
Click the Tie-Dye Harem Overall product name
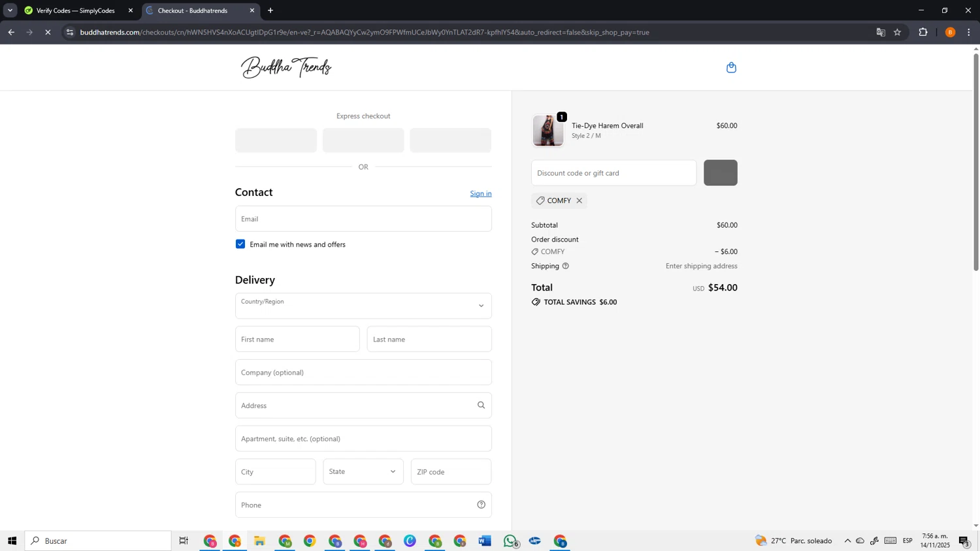point(608,125)
